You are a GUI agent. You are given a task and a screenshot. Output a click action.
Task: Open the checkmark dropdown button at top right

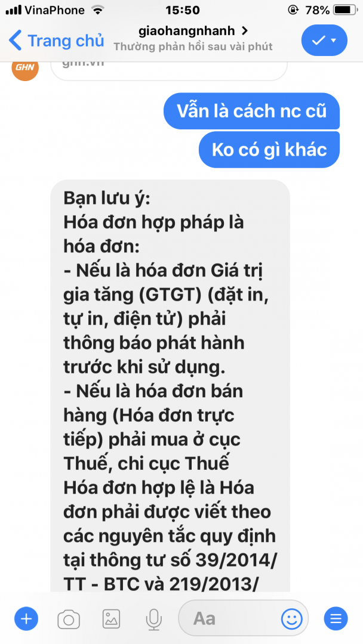(x=324, y=41)
